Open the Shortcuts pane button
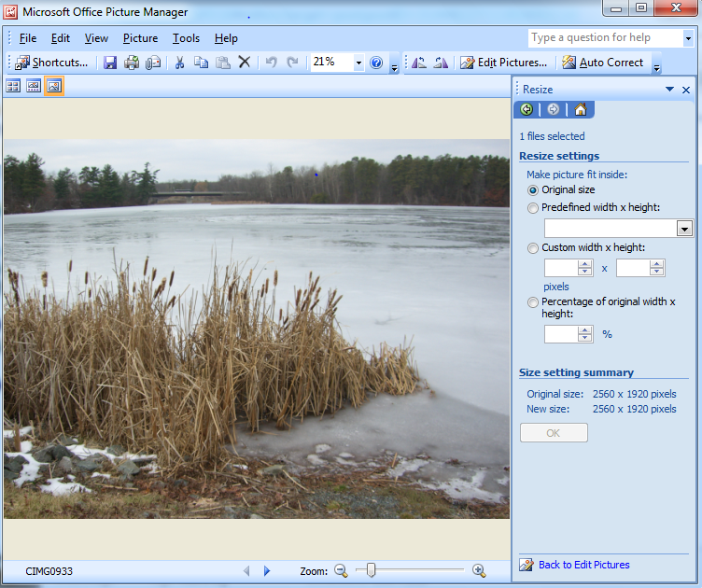 pos(51,63)
